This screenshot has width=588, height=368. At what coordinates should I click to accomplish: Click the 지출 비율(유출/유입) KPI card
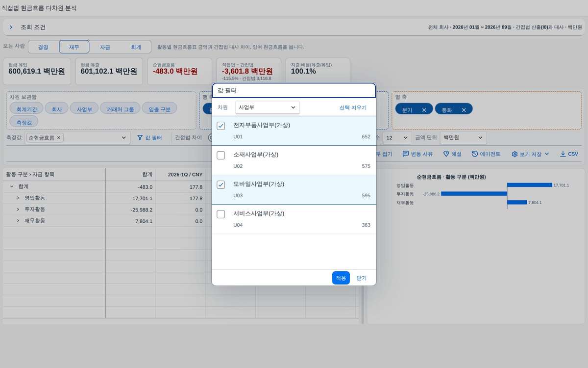(x=318, y=71)
